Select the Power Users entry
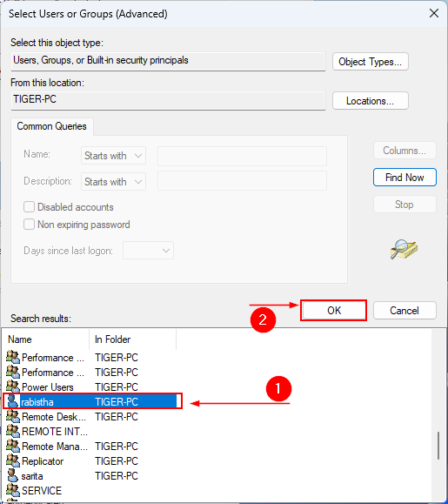This screenshot has height=504, width=448. pyautogui.click(x=48, y=387)
